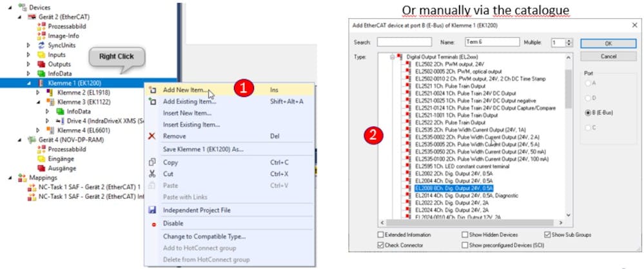644x269 pixels.
Task: Close the Add EtherCAT device dialog
Action: [634, 25]
